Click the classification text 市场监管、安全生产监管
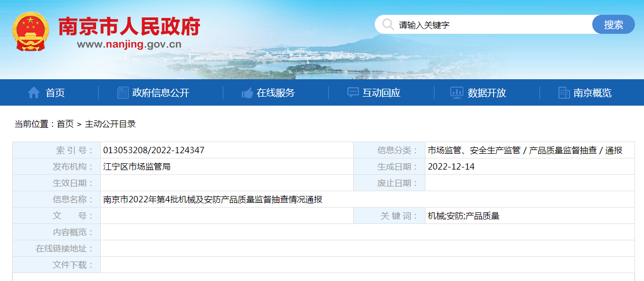The width and height of the screenshot is (644, 281). coord(474,150)
